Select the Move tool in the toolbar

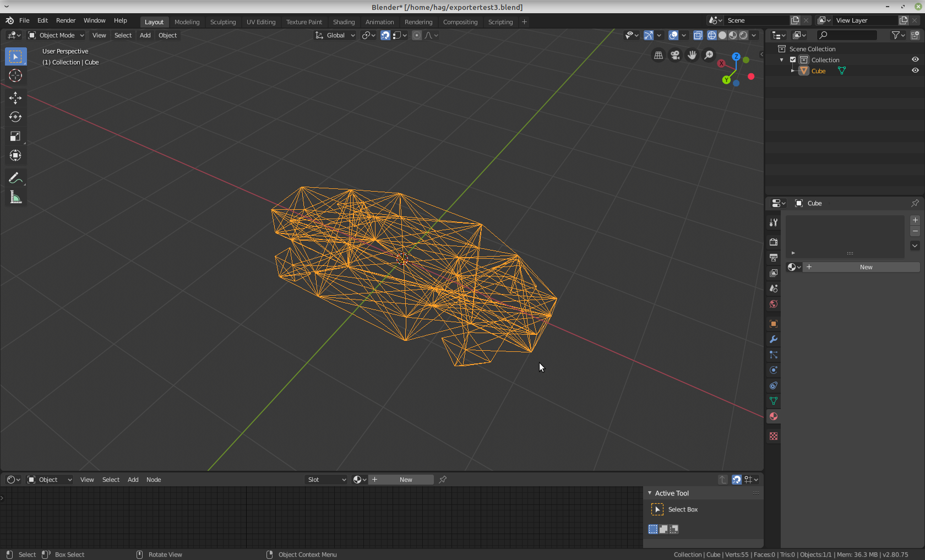coord(15,98)
